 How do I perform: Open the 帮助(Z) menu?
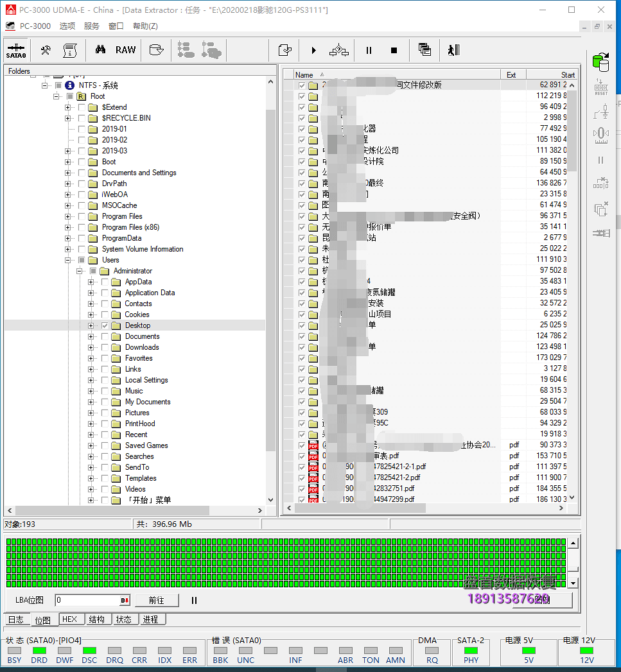tap(145, 26)
